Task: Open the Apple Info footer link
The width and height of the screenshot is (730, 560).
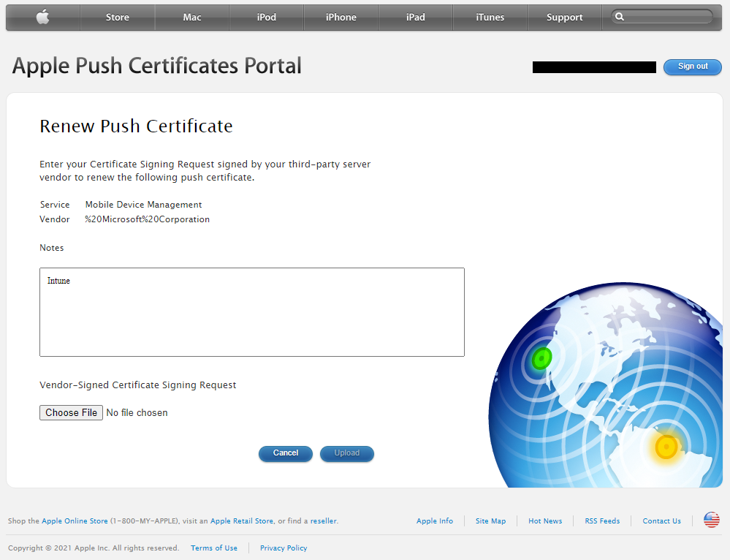Action: [434, 521]
